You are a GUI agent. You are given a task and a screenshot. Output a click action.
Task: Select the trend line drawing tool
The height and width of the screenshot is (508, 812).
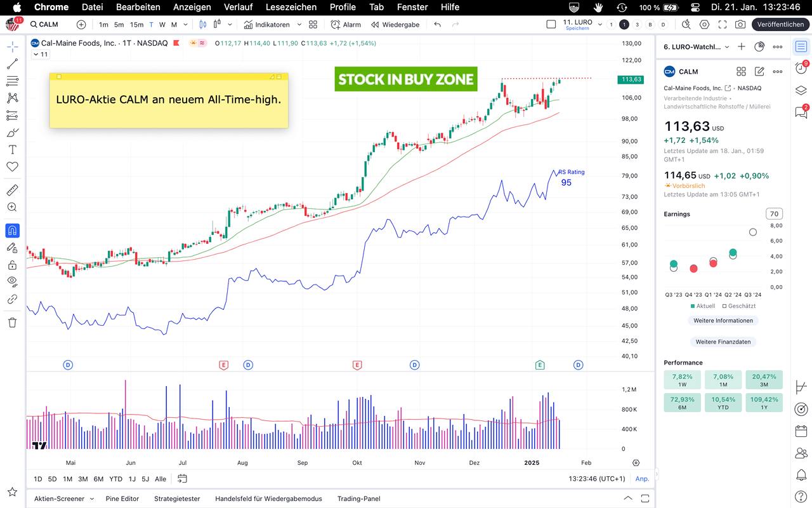coord(12,63)
